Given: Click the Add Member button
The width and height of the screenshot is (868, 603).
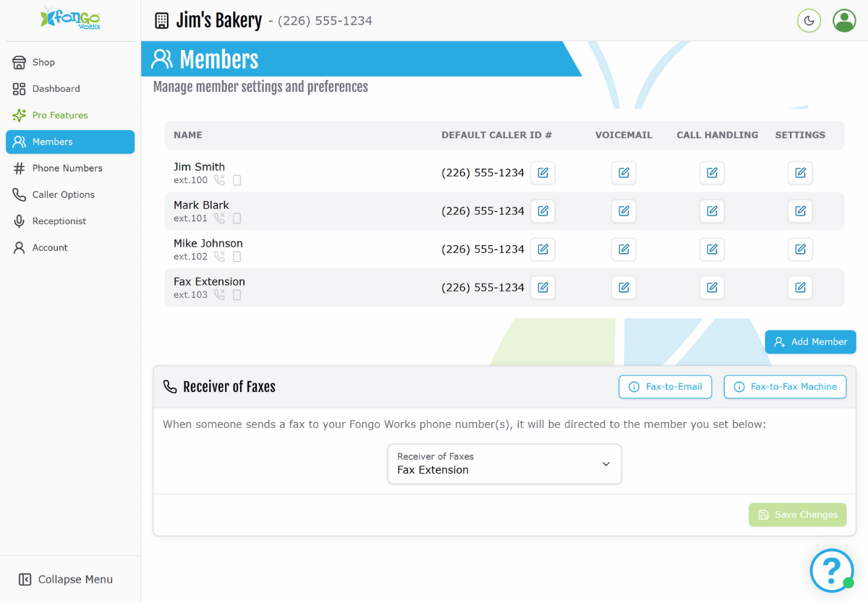Looking at the screenshot, I should pyautogui.click(x=810, y=342).
